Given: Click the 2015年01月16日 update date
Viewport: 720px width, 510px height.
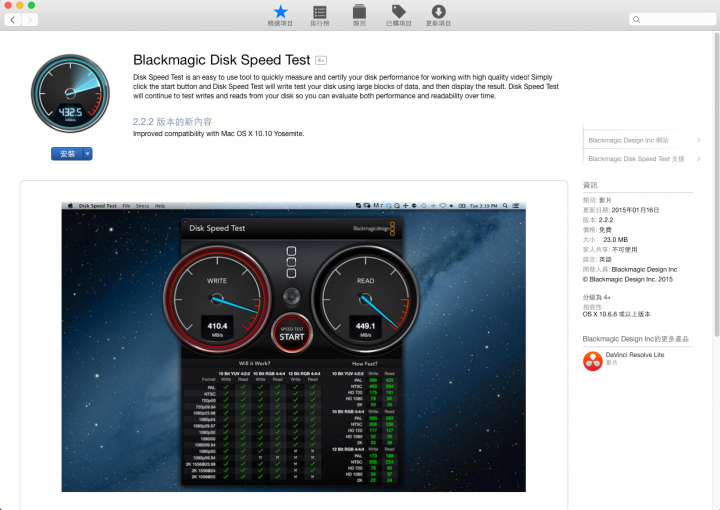Looking at the screenshot, I should click(x=635, y=210).
